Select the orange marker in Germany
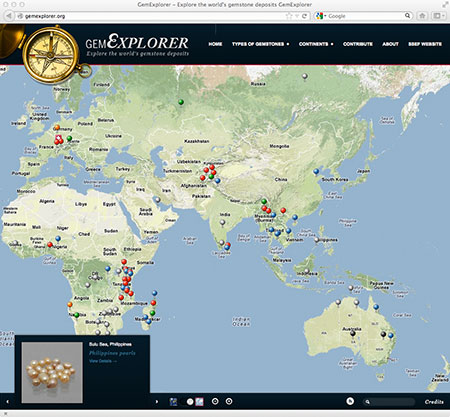 57,127
